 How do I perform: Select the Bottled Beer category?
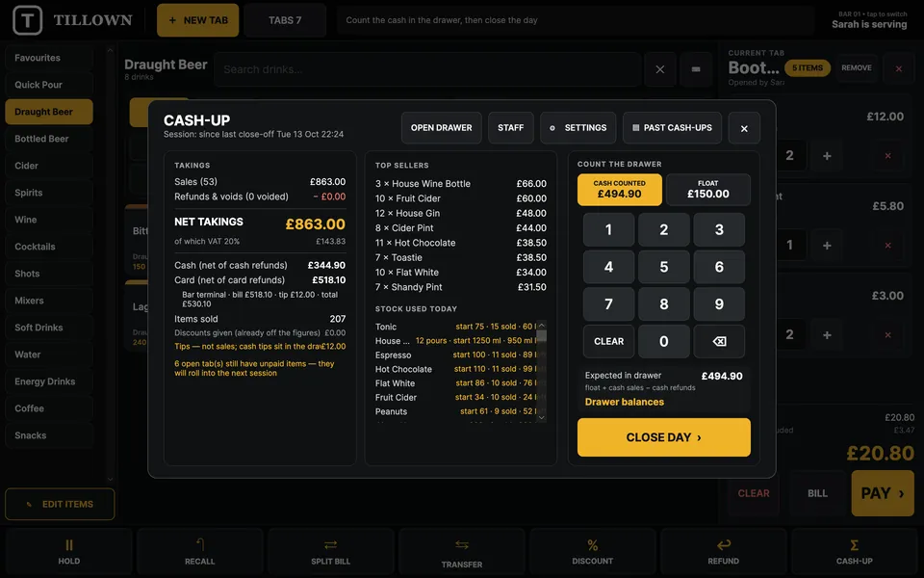point(49,139)
